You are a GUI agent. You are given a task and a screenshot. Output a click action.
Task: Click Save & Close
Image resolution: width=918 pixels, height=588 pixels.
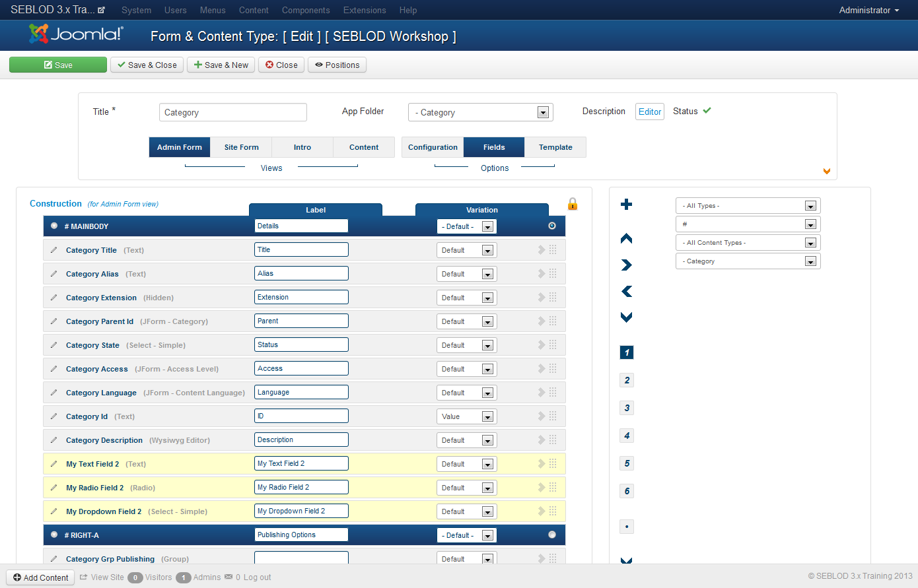(x=147, y=65)
